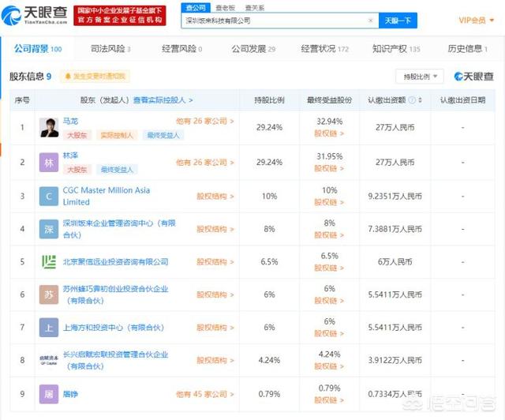505x420 pixels.
Task: Open shareholder 马龙 profile photo
Action: click(49, 128)
